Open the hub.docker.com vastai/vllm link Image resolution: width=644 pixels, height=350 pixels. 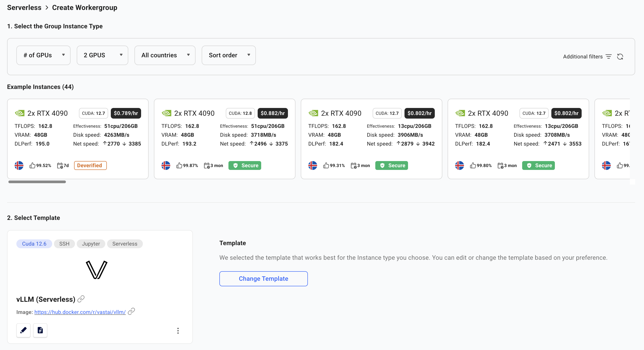(x=80, y=312)
